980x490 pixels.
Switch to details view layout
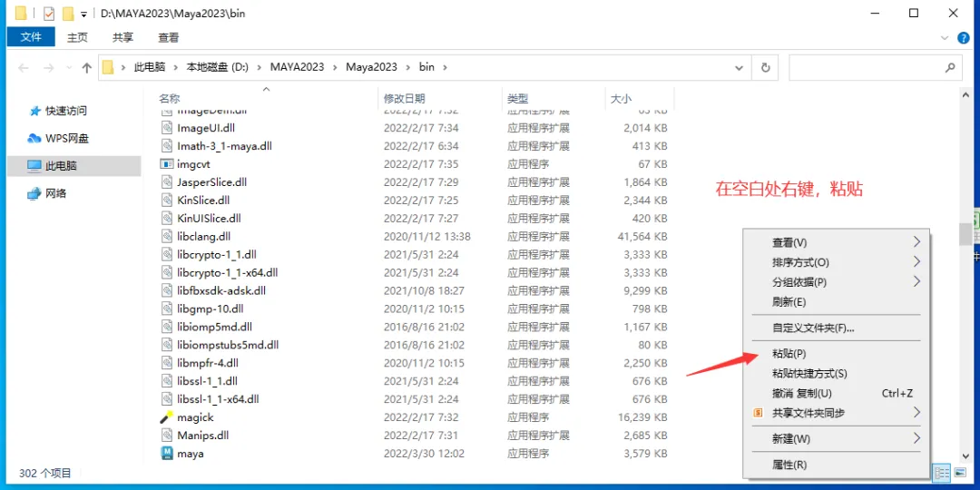(x=942, y=473)
